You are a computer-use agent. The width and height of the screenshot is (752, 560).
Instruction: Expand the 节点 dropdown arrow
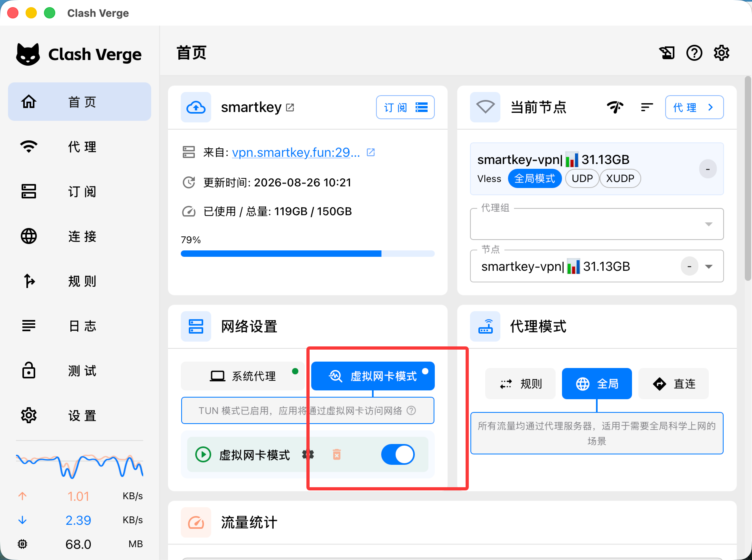(709, 266)
